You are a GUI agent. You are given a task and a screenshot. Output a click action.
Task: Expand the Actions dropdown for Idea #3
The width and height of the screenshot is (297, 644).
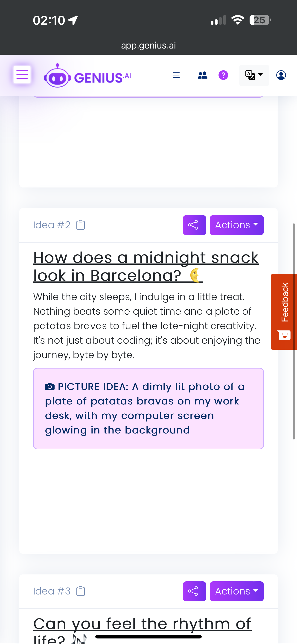point(236,591)
